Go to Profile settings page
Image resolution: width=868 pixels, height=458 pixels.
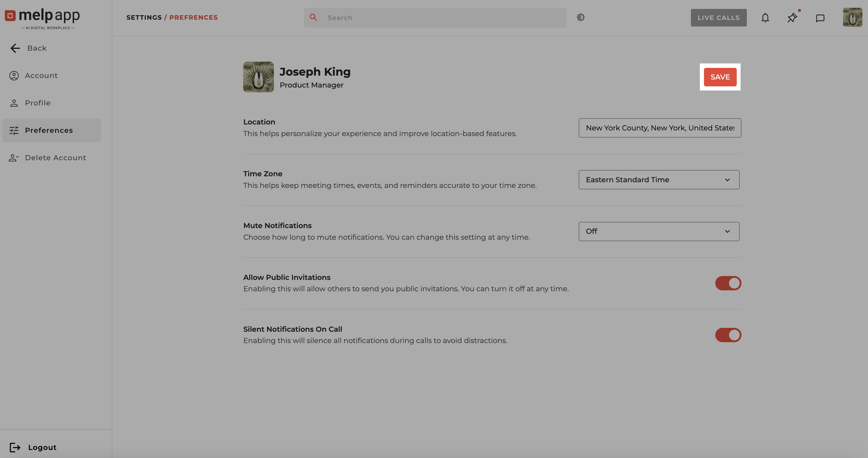tap(38, 103)
